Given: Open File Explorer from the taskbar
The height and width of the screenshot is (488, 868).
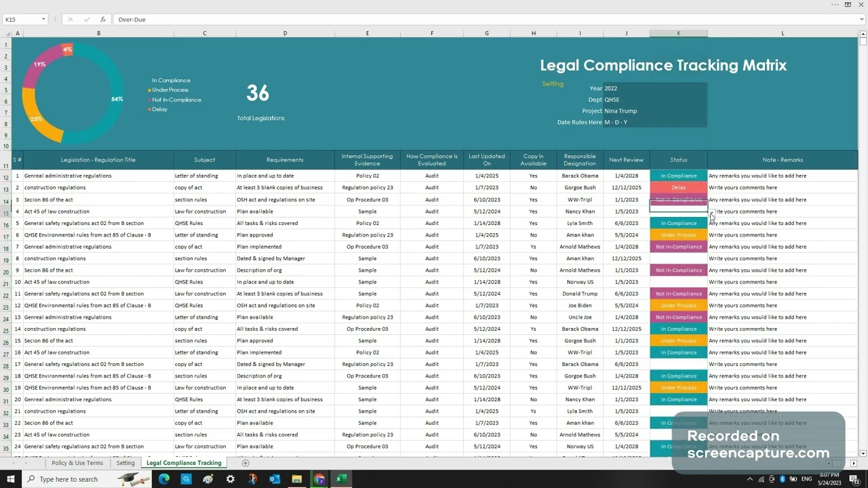Looking at the screenshot, I should pyautogui.click(x=296, y=479).
